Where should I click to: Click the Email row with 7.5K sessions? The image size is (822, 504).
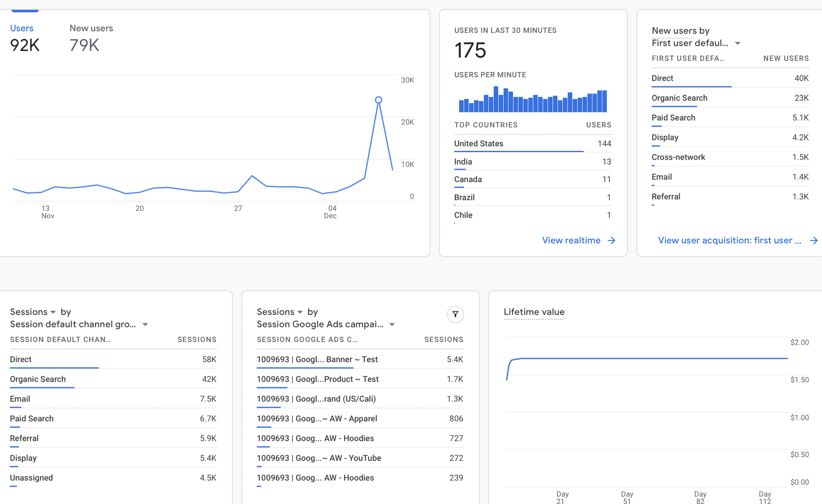[x=113, y=399]
